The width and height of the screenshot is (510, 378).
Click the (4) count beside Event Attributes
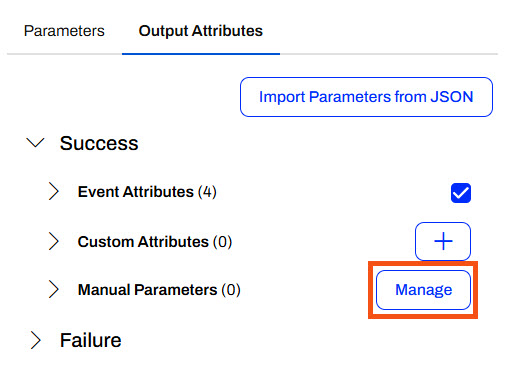[207, 192]
